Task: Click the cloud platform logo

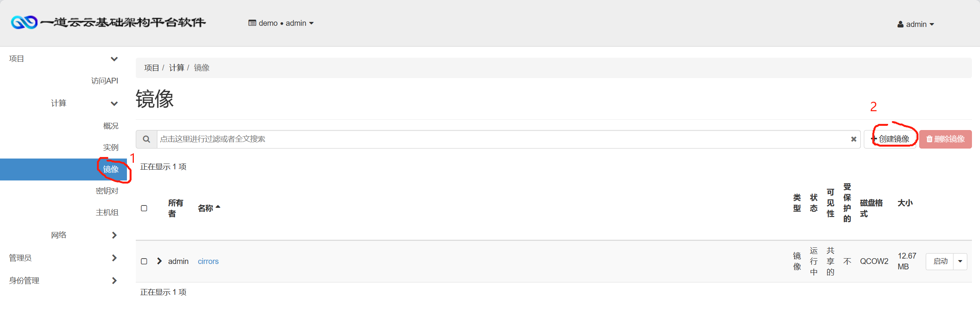Action: (x=24, y=23)
